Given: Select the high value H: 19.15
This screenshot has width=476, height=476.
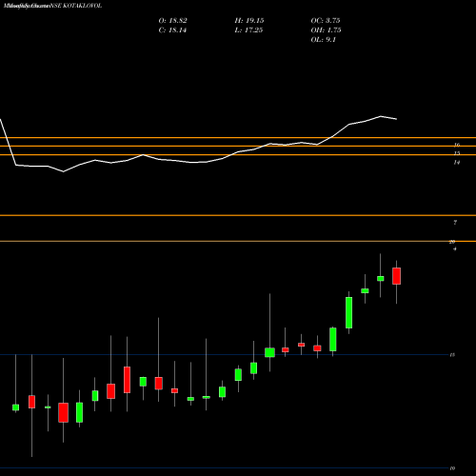Looking at the screenshot, I should pos(249,21).
